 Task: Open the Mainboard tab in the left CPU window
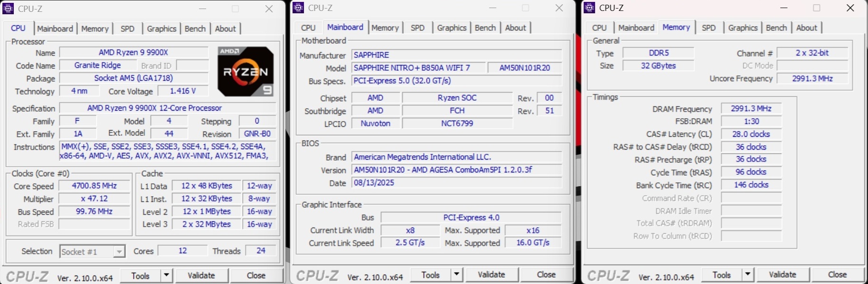click(55, 28)
